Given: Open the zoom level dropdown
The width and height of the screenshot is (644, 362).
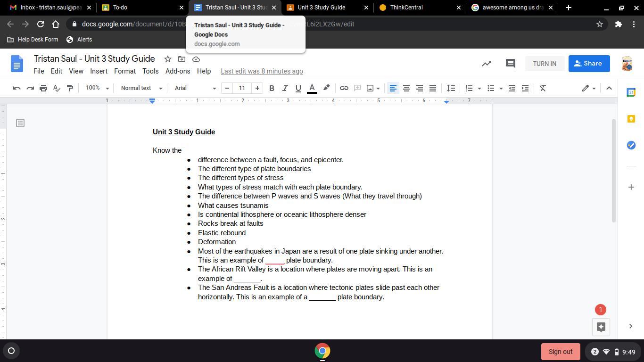Looking at the screenshot, I should 97,88.
